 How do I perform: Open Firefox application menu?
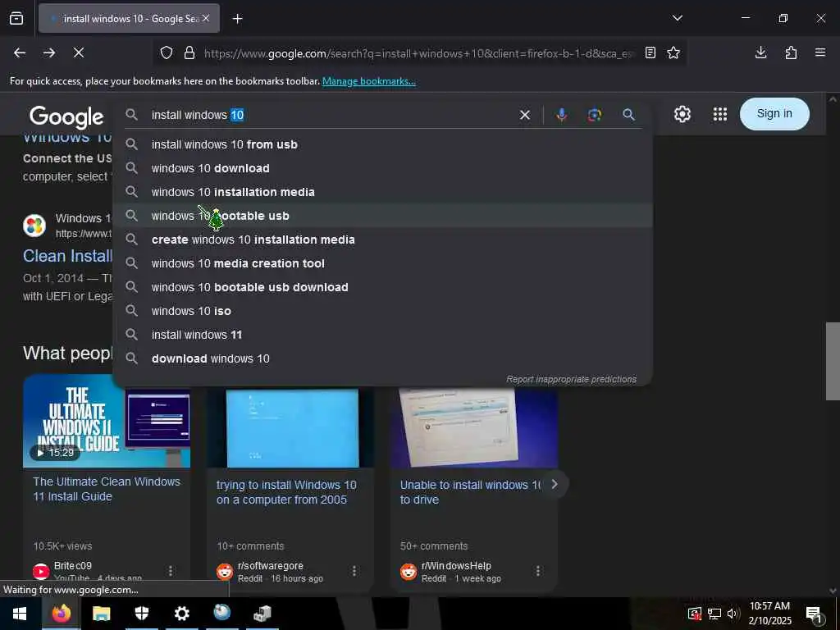[x=819, y=52]
